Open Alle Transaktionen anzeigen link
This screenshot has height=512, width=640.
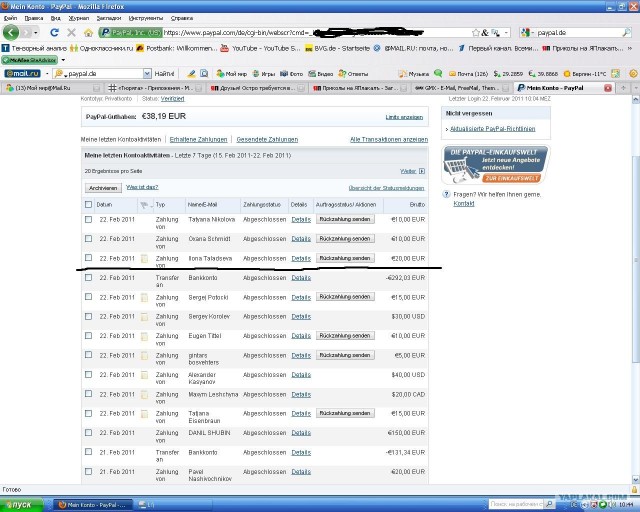pos(389,140)
